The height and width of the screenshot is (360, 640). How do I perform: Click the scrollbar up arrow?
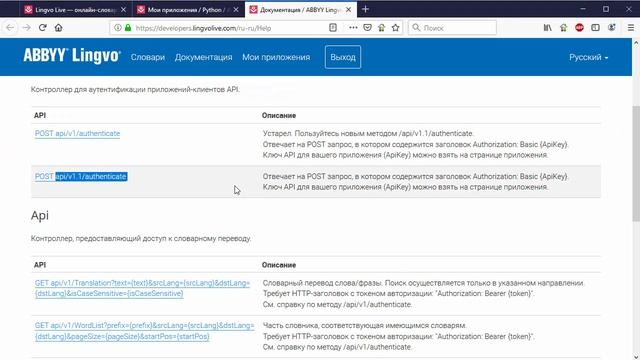[x=636, y=42]
